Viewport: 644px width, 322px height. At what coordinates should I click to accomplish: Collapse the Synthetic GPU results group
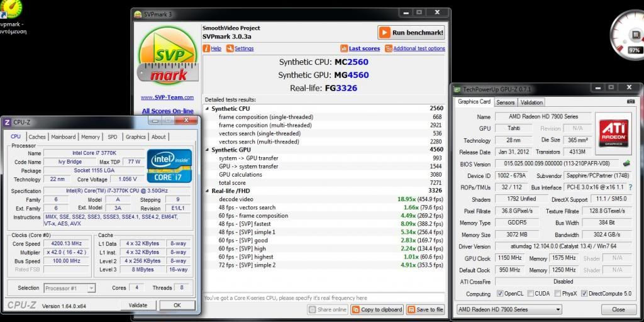click(208, 150)
